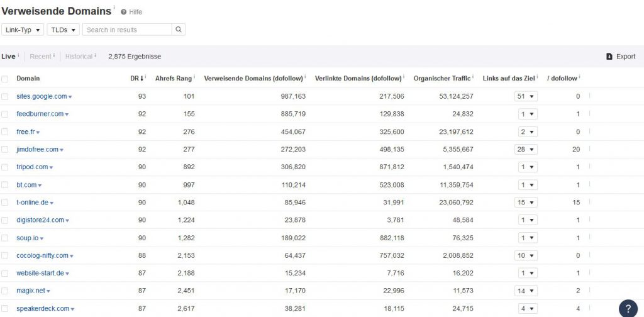Check the tripod.com row checkbox
The image size is (644, 317).
pos(4,167)
